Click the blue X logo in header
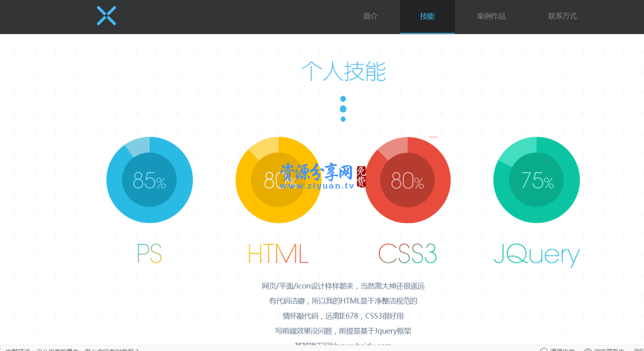644x351 pixels. [x=106, y=16]
